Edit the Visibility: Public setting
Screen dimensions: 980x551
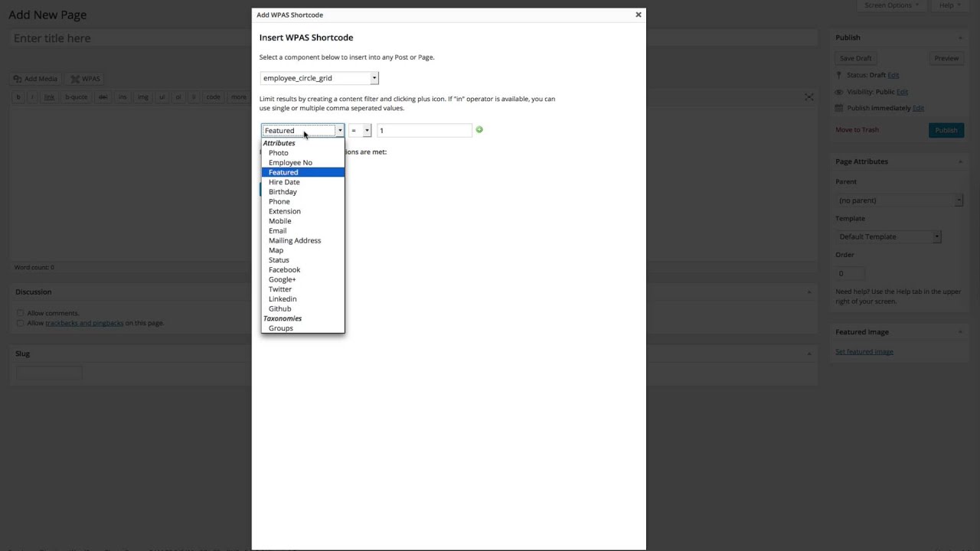coord(902,92)
